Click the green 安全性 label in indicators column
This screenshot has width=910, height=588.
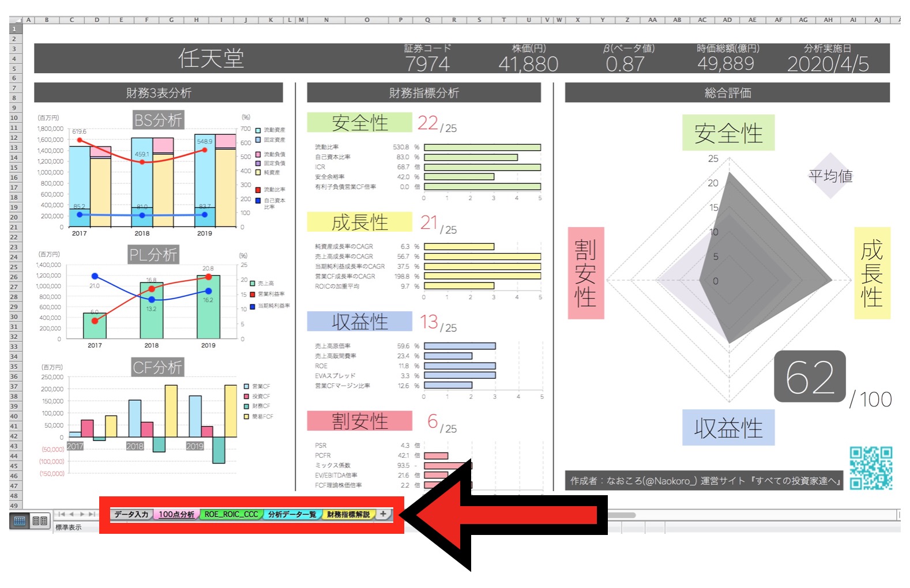coord(360,122)
